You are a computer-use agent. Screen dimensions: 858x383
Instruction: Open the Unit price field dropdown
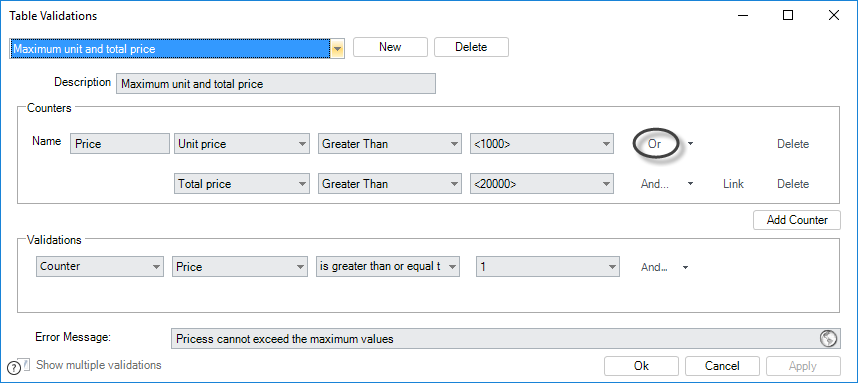click(x=242, y=144)
